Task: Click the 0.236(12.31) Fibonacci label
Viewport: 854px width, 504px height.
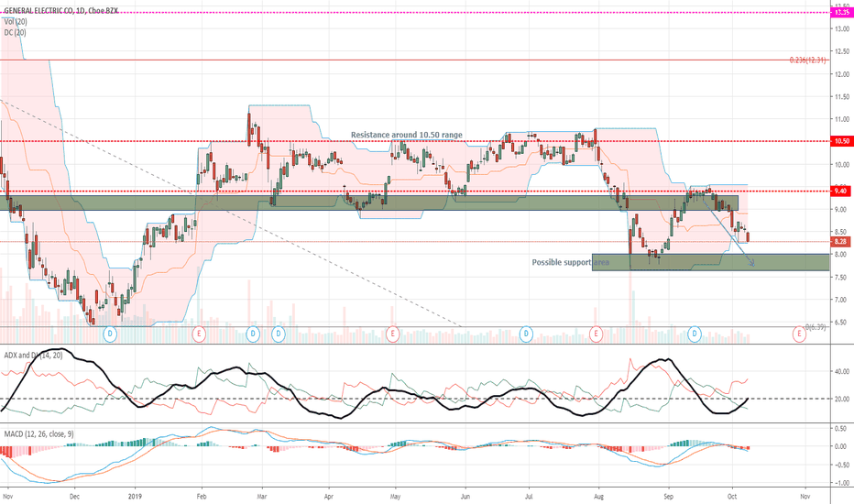Action: (807, 60)
